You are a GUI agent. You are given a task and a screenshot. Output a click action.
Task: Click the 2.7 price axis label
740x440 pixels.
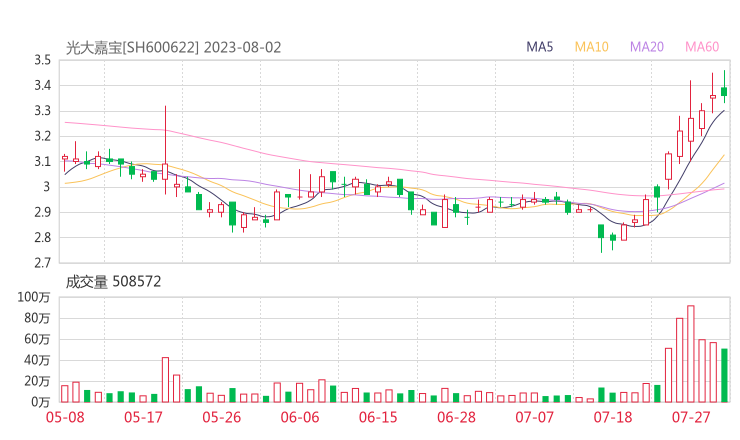pyautogui.click(x=42, y=263)
